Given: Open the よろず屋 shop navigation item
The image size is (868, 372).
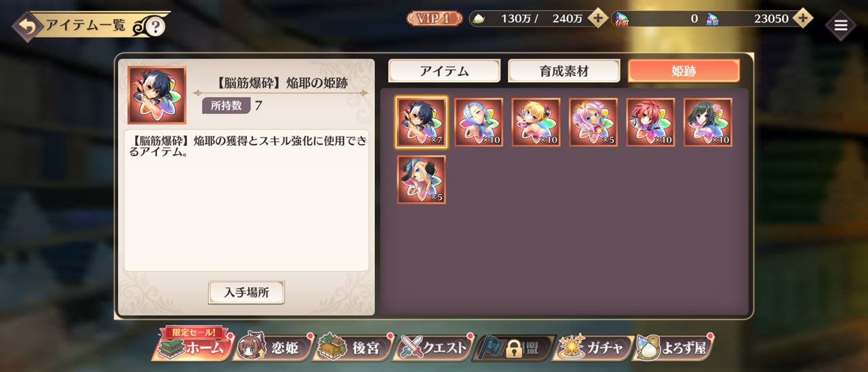Looking at the screenshot, I should click(673, 348).
